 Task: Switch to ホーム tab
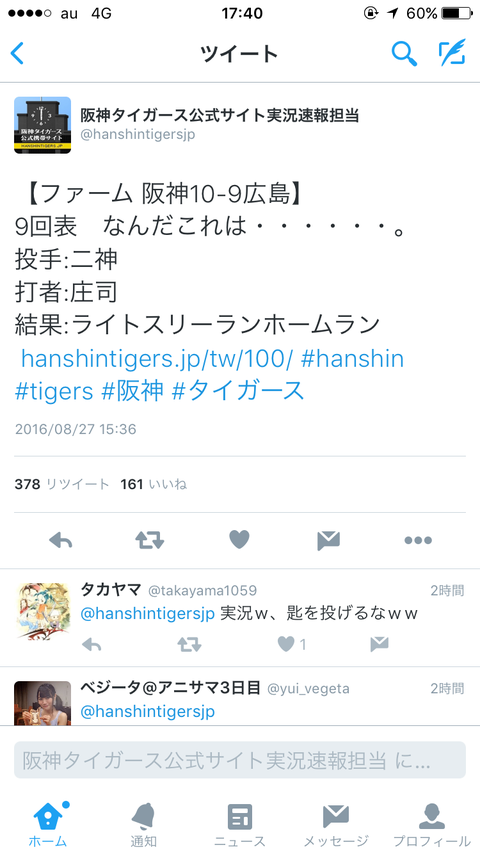pyautogui.click(x=48, y=824)
